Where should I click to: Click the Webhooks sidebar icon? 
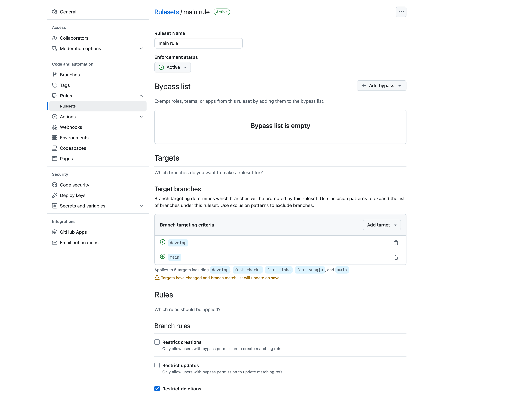[54, 127]
